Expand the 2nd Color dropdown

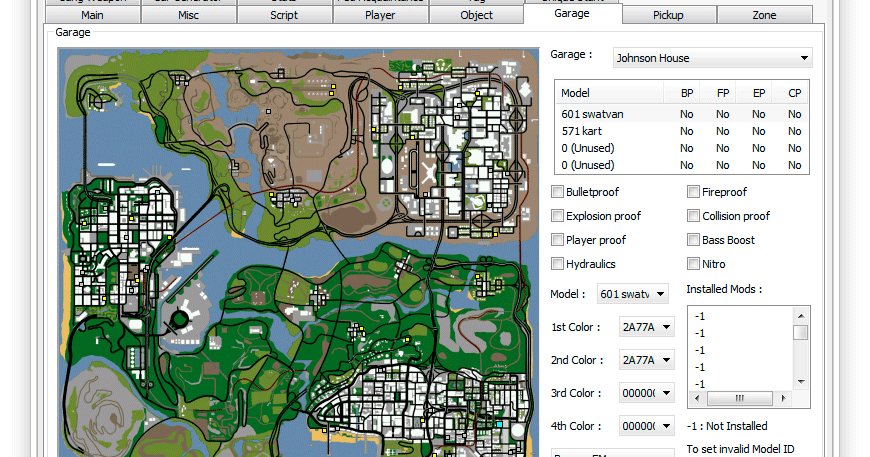point(646,360)
